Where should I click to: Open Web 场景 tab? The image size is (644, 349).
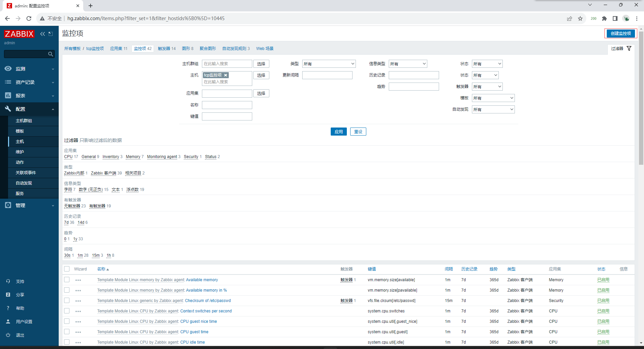pyautogui.click(x=265, y=49)
